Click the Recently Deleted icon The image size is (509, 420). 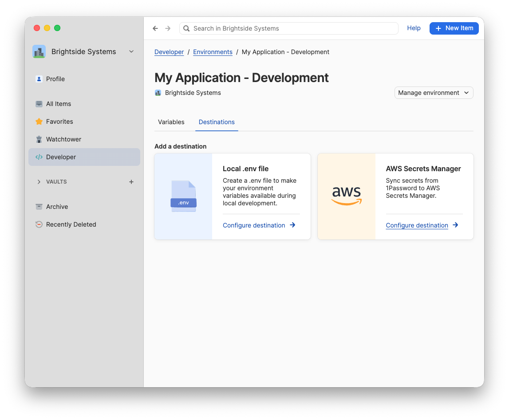[x=39, y=224]
